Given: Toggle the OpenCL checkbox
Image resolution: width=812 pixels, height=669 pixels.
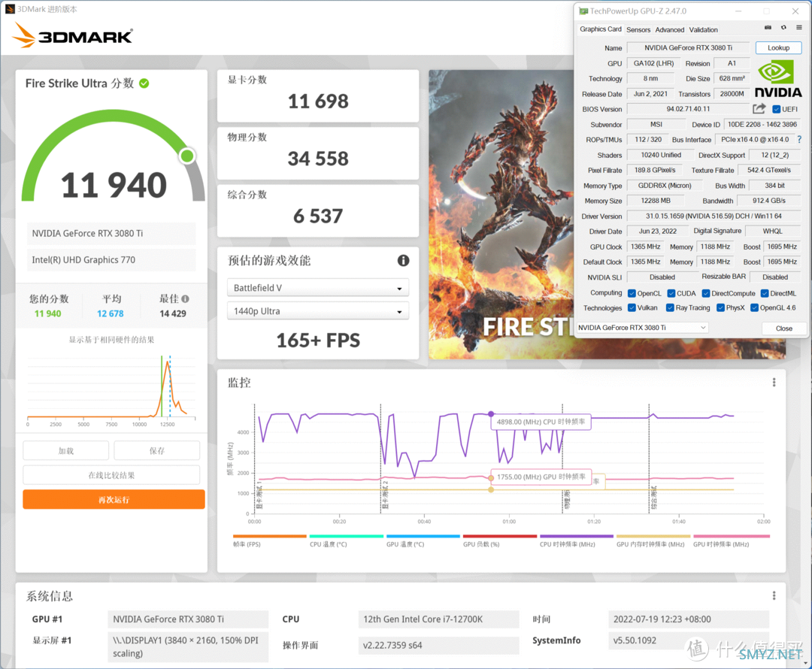Looking at the screenshot, I should click(x=632, y=294).
